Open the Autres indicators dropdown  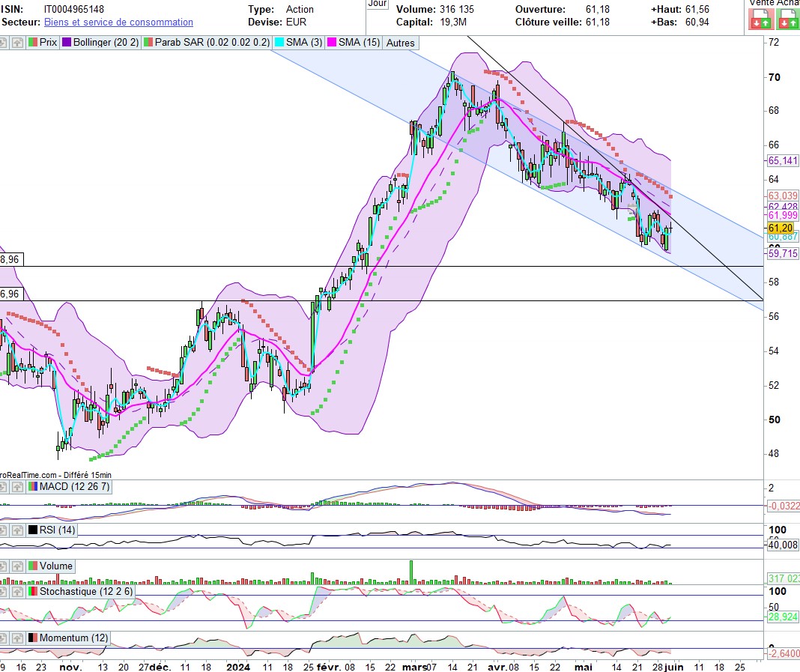[401, 43]
